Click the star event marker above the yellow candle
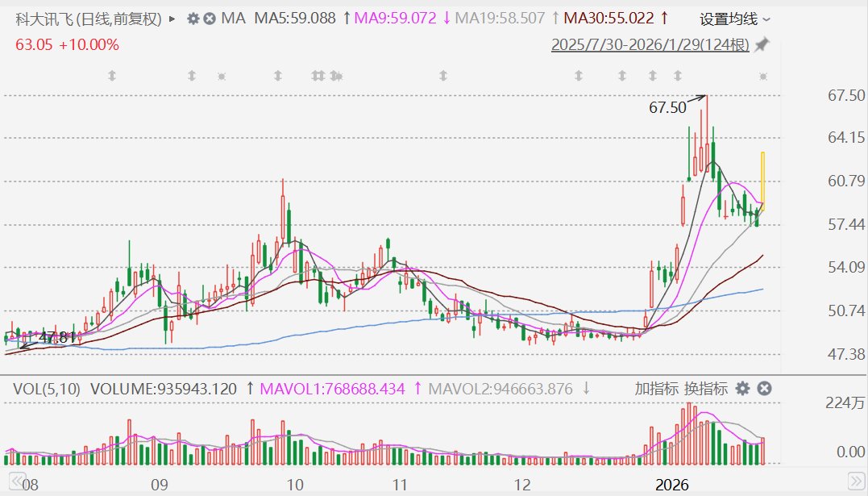The height and width of the screenshot is (496, 868). 764,76
